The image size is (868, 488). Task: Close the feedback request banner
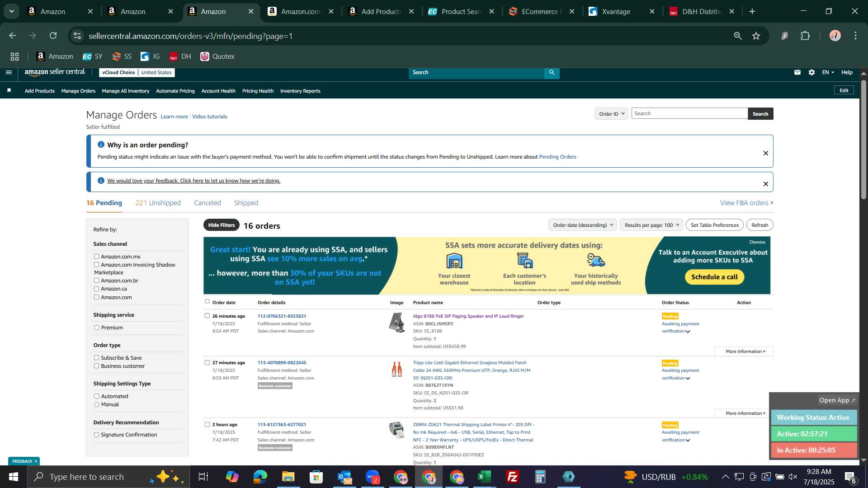tap(766, 184)
